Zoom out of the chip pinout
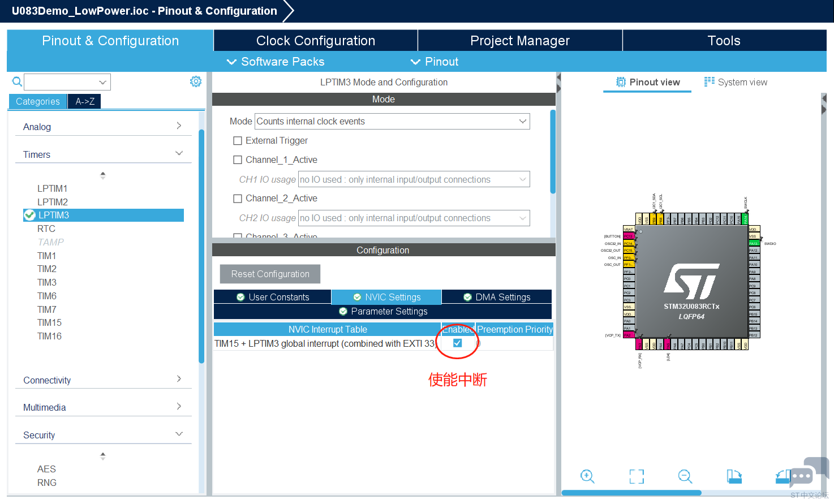Screen dimensions: 834x504 [685, 476]
